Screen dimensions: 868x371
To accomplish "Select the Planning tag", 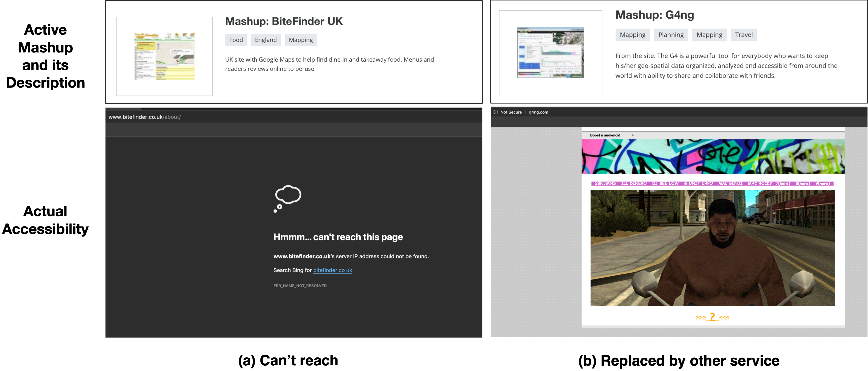I will coord(671,35).
